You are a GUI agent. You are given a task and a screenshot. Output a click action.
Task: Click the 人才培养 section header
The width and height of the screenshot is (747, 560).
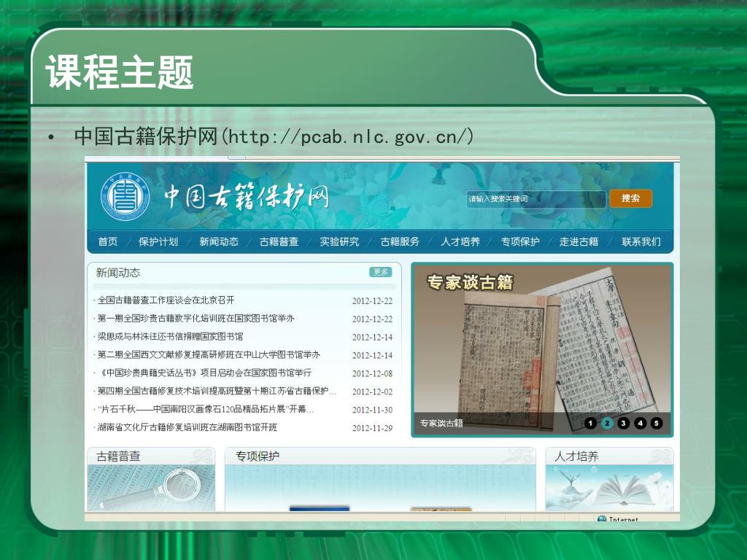pos(576,456)
